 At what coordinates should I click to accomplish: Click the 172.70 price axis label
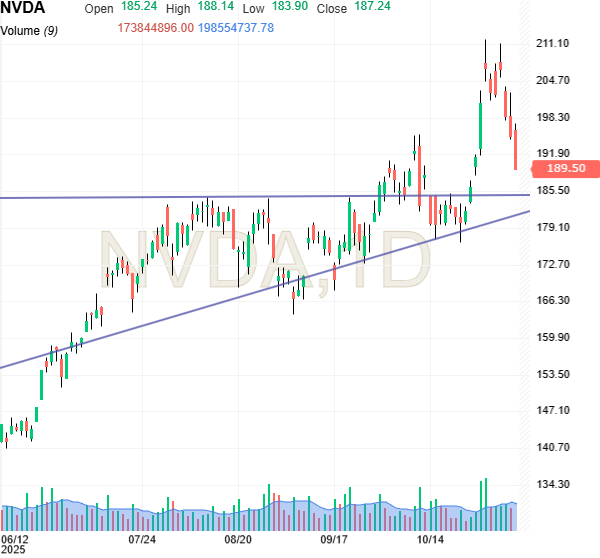[x=553, y=264]
